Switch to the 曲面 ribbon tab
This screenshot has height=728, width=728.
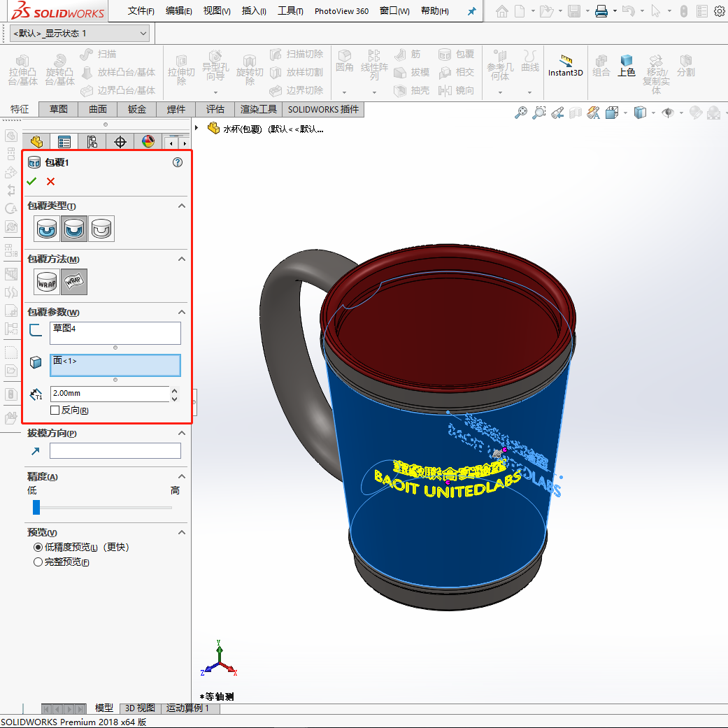[97, 109]
